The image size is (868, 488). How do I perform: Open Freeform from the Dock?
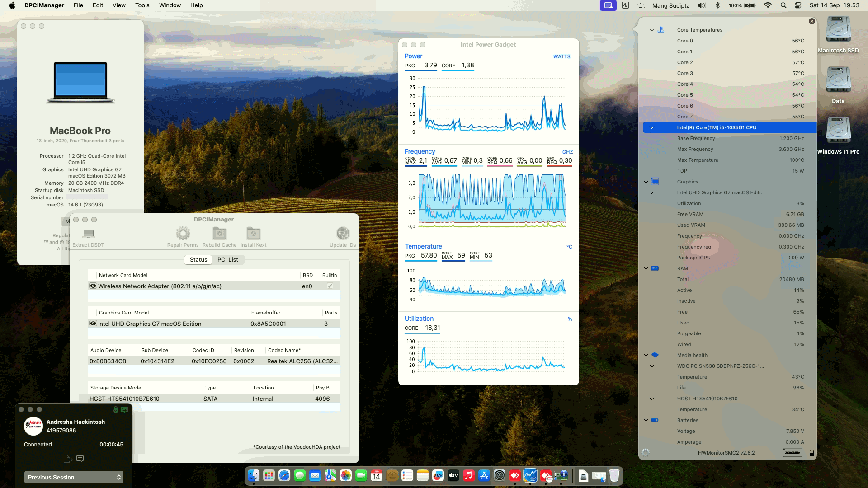click(438, 475)
